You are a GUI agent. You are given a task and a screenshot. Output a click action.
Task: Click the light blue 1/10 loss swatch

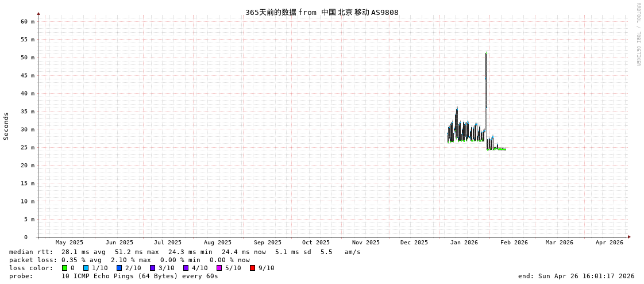(x=86, y=268)
